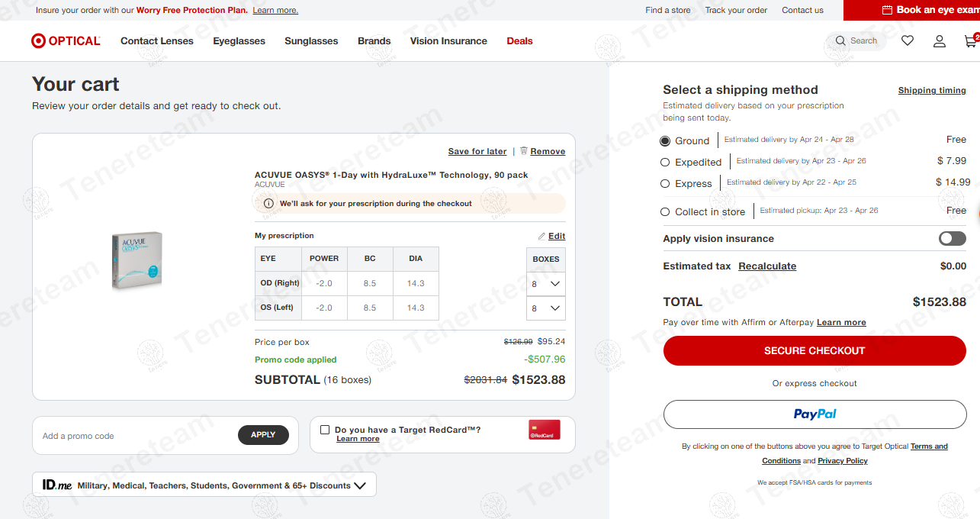
Task: Click the Book an eye exam calendar icon
Action: pos(887,10)
